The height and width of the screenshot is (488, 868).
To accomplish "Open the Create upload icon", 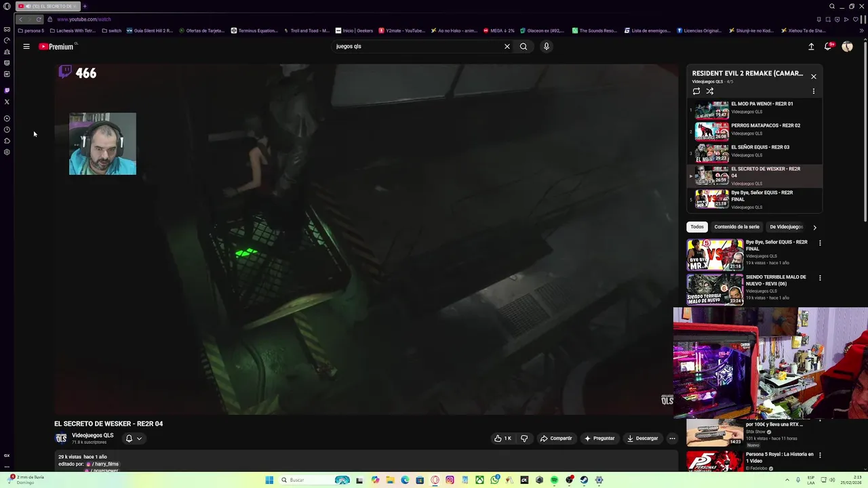I will [811, 47].
